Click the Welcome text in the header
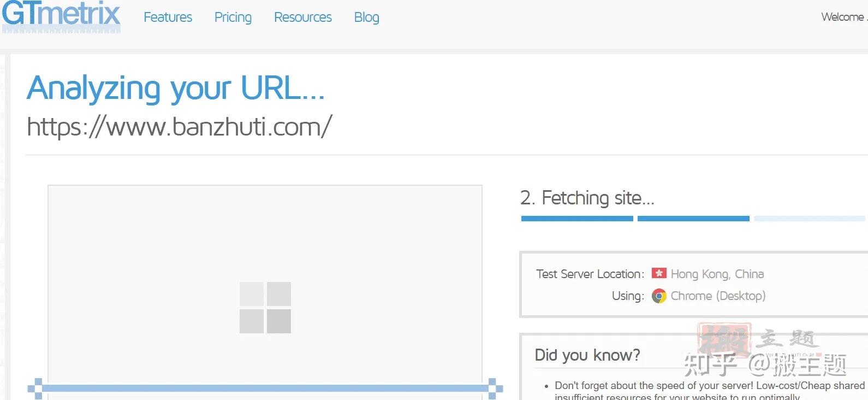Screen dimensions: 868x400 click(842, 17)
